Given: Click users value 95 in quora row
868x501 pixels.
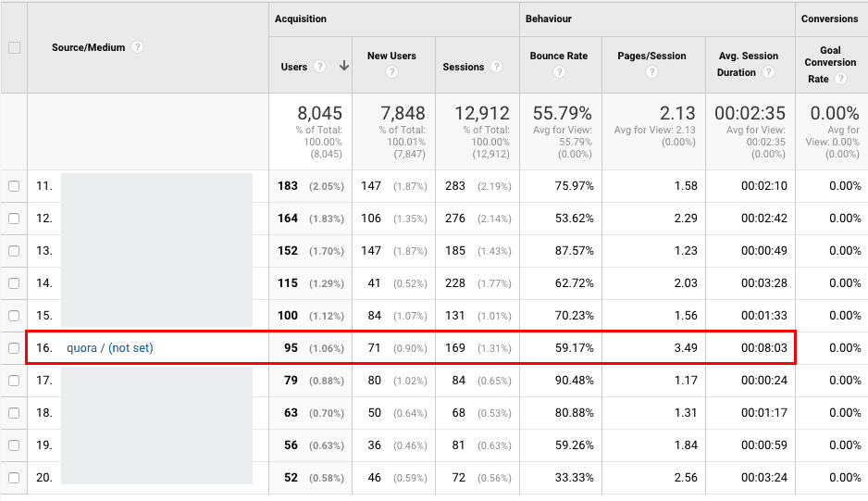Looking at the screenshot, I should click(291, 348).
